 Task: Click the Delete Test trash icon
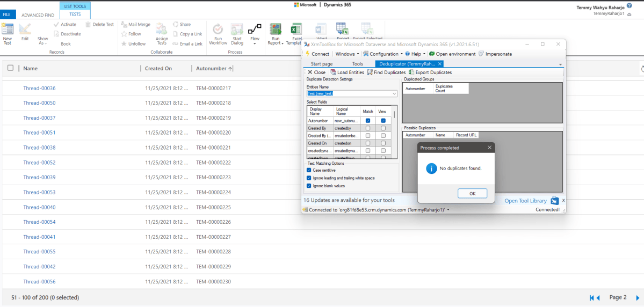(88, 24)
